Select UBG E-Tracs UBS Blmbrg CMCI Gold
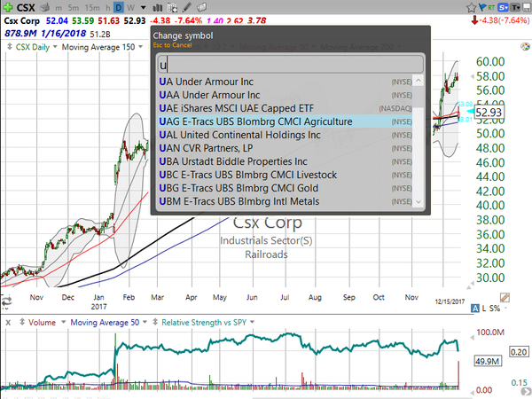This screenshot has height=399, width=532. click(x=285, y=188)
